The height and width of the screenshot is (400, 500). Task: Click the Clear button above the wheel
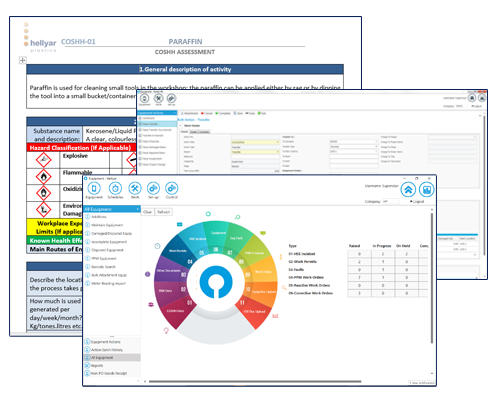148,212
